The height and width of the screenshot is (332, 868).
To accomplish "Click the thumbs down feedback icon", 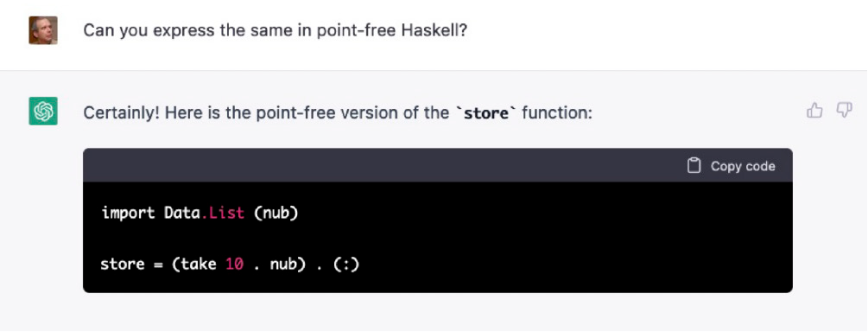I will tap(844, 111).
